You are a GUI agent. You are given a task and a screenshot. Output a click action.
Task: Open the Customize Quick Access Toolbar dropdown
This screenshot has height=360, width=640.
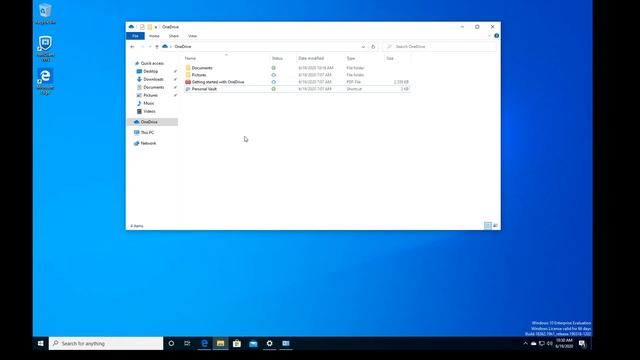coord(156,27)
